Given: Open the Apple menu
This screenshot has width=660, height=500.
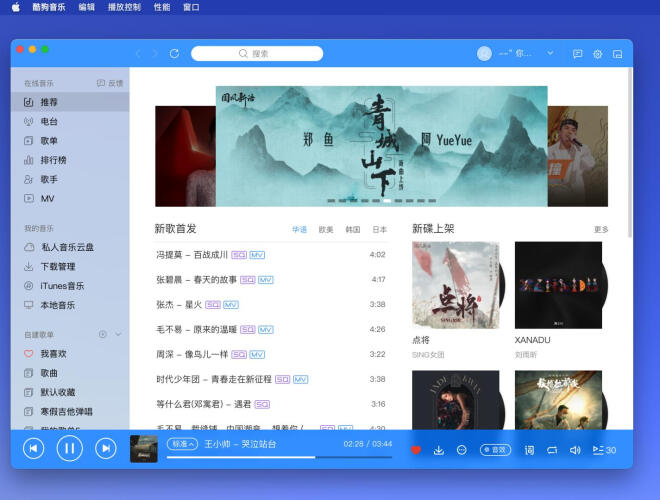Looking at the screenshot, I should point(16,7).
